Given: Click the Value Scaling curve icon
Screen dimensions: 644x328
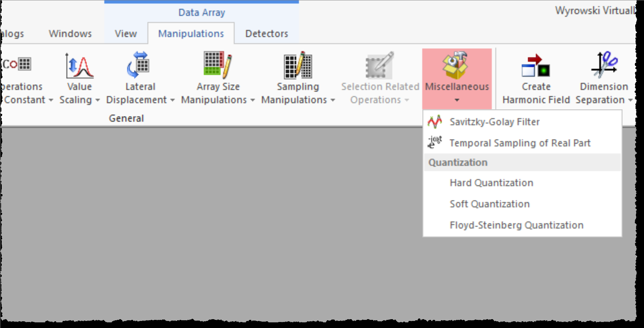Looking at the screenshot, I should coord(80,65).
